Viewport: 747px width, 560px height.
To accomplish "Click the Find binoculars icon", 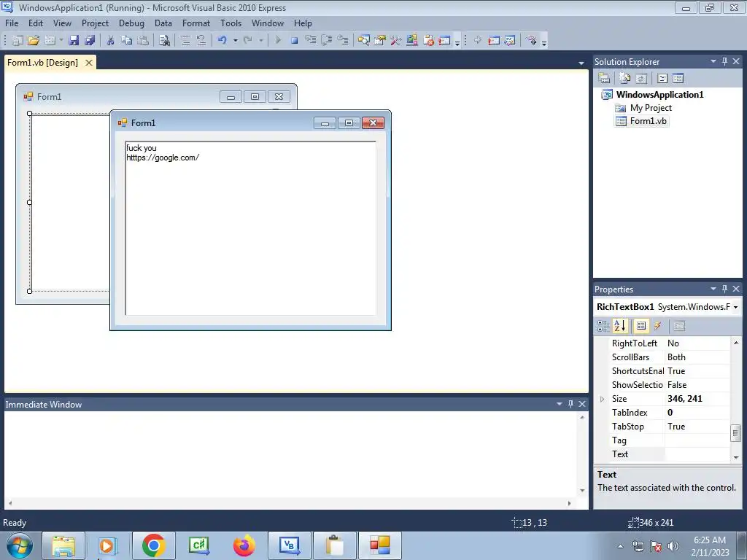I will click(164, 41).
